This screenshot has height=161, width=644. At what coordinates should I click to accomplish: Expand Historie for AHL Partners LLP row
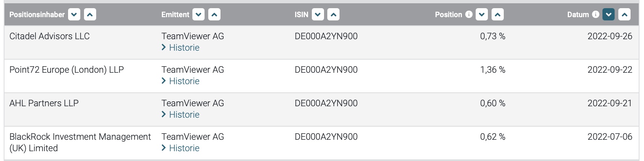pyautogui.click(x=181, y=114)
